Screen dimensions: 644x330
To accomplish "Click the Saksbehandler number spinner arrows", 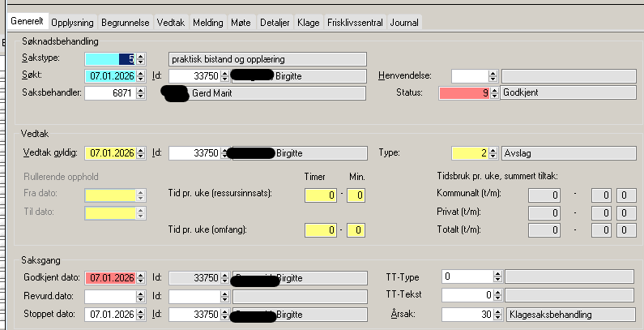I will pyautogui.click(x=141, y=93).
